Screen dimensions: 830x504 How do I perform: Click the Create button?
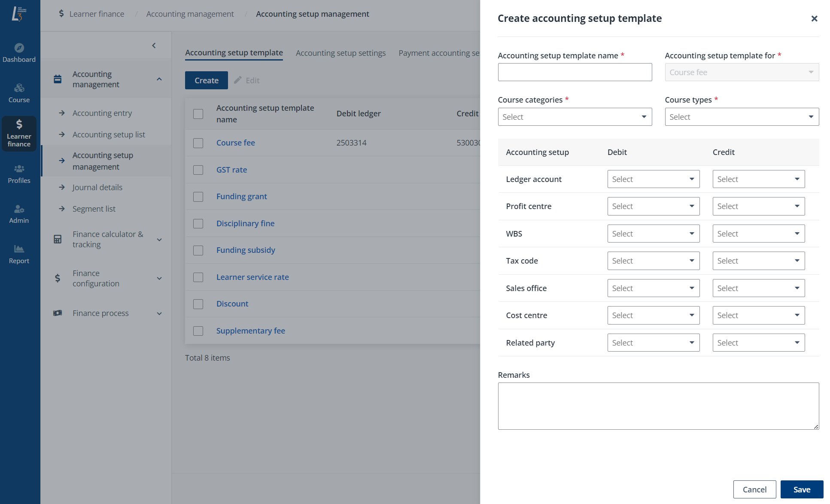(206, 80)
